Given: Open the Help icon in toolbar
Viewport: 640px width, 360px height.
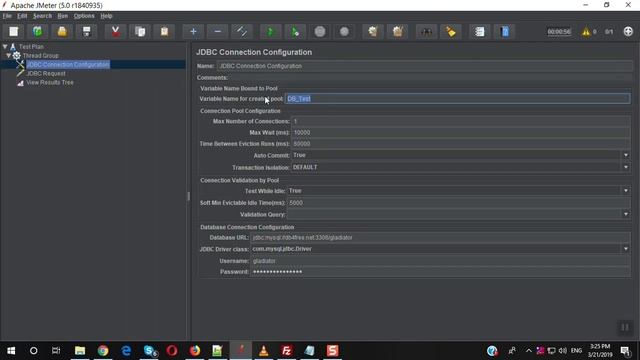Looking at the screenshot, I should pyautogui.click(x=504, y=31).
